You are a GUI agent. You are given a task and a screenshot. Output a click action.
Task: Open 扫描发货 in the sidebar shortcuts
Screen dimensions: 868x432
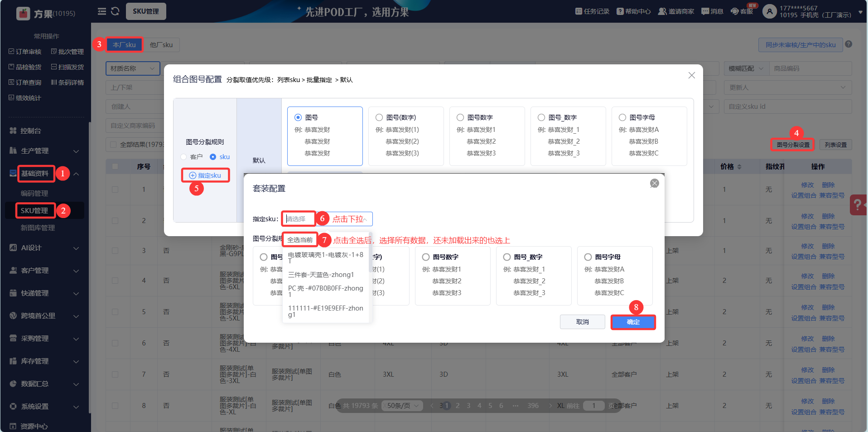click(x=68, y=67)
